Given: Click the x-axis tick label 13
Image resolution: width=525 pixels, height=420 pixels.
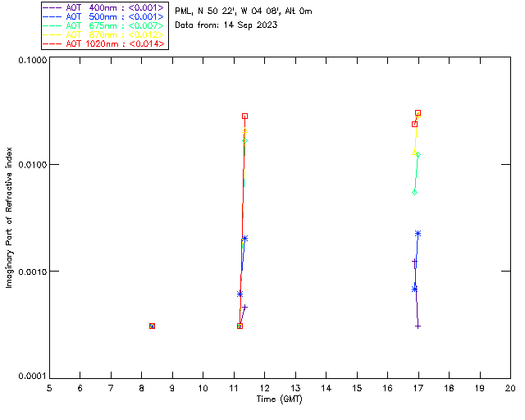Looking at the screenshot, I should pyautogui.click(x=295, y=388).
